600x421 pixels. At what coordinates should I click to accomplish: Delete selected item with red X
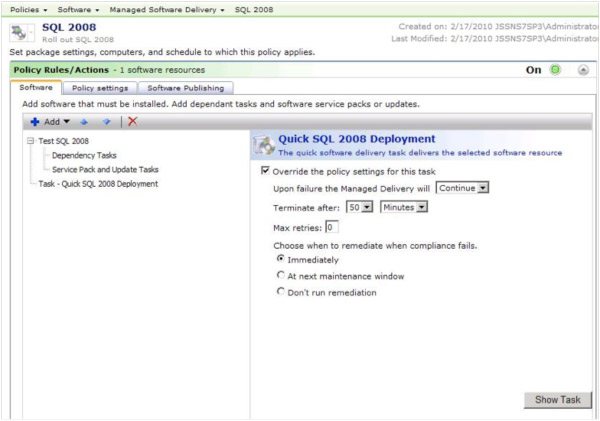(x=133, y=121)
